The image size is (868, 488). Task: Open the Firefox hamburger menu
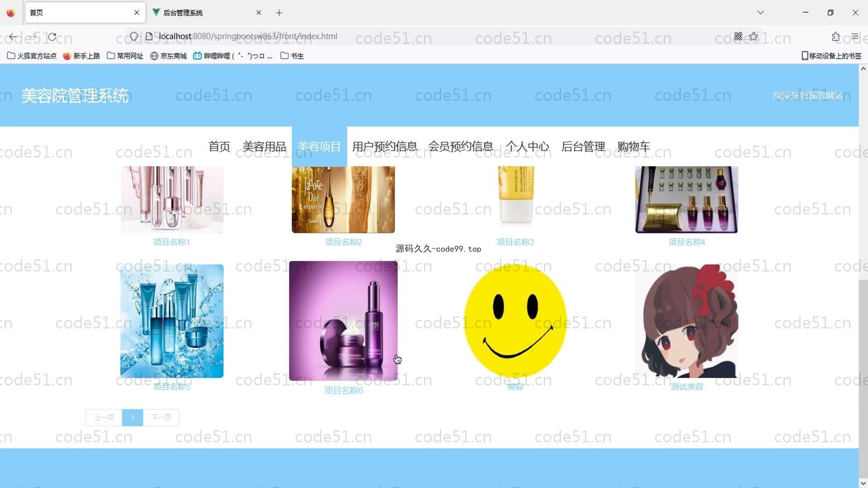tap(855, 37)
